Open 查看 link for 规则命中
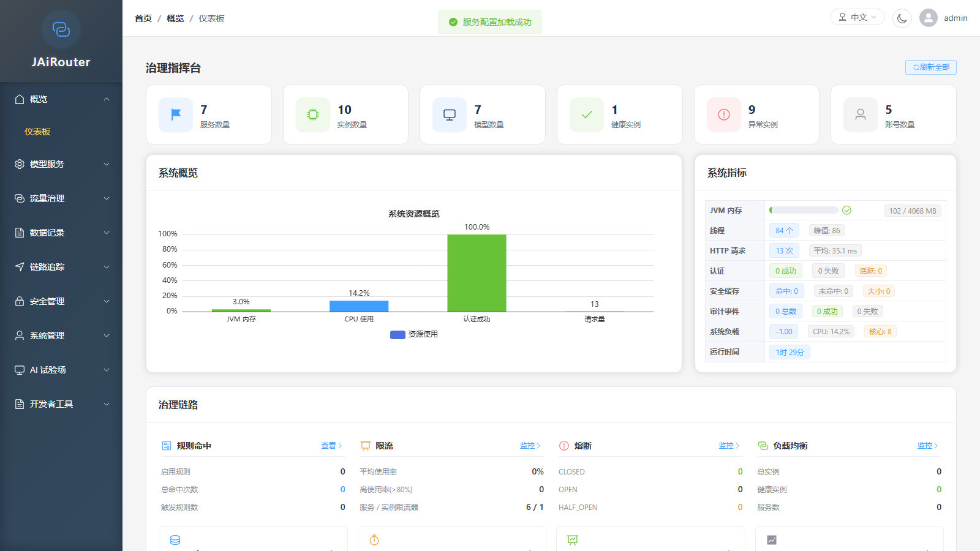Screen dimensions: 980x551 click(x=331, y=446)
